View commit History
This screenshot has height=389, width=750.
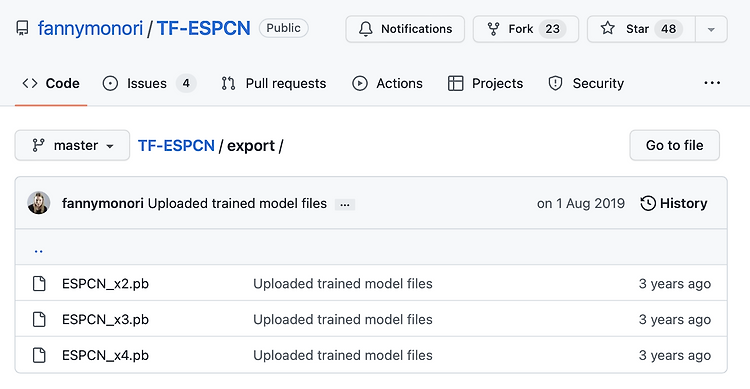click(x=673, y=203)
